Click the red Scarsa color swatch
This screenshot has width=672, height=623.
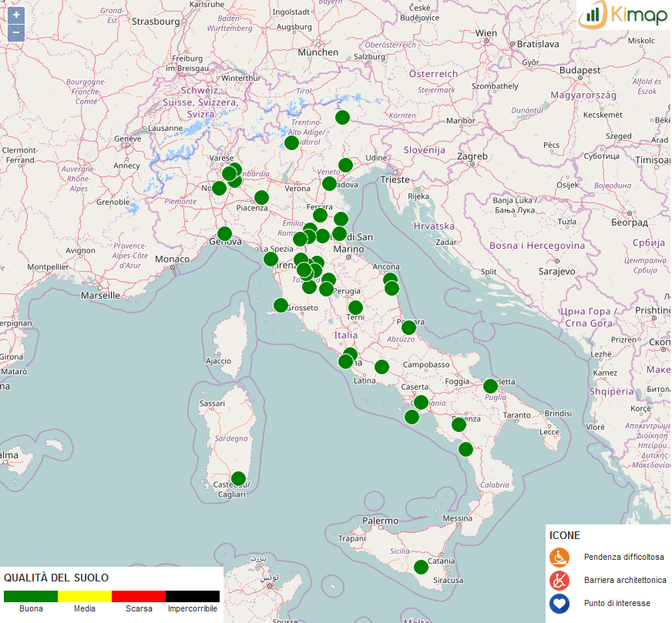[x=139, y=596]
